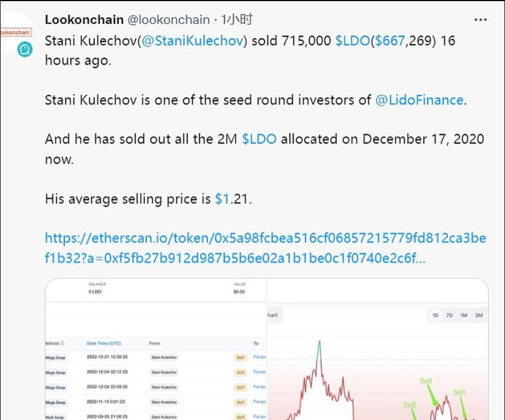Click the info icon beside Method header
Image resolution: width=505 pixels, height=420 pixels.
tap(62, 343)
